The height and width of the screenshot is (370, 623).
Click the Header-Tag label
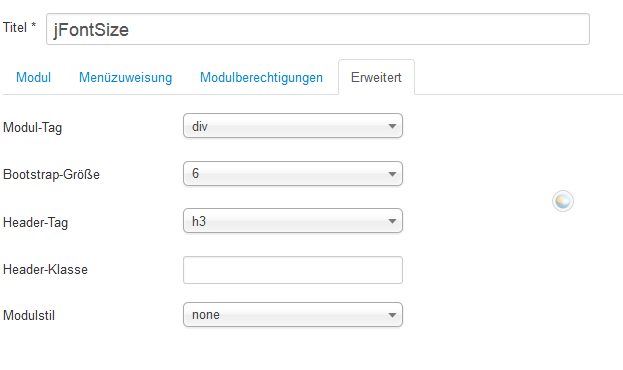(35, 223)
